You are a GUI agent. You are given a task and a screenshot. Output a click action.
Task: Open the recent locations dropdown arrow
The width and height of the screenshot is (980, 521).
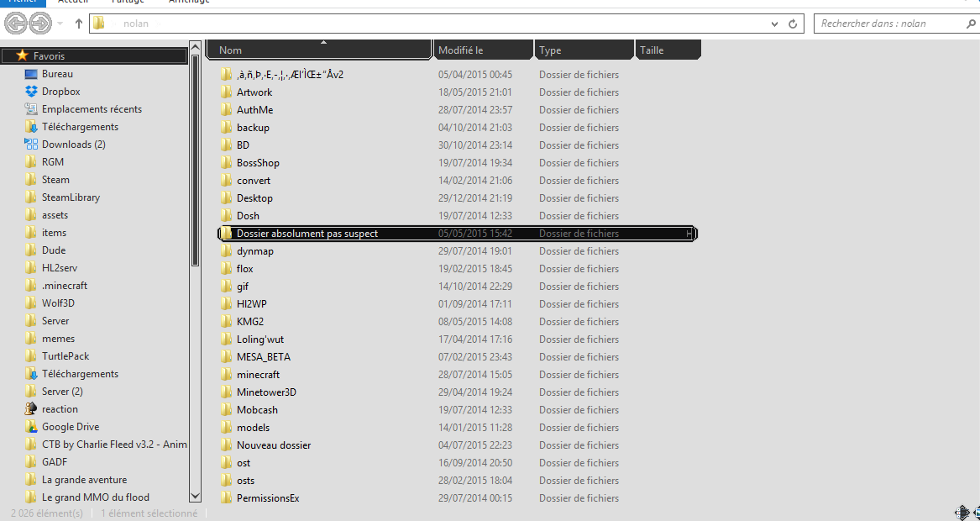coord(62,24)
